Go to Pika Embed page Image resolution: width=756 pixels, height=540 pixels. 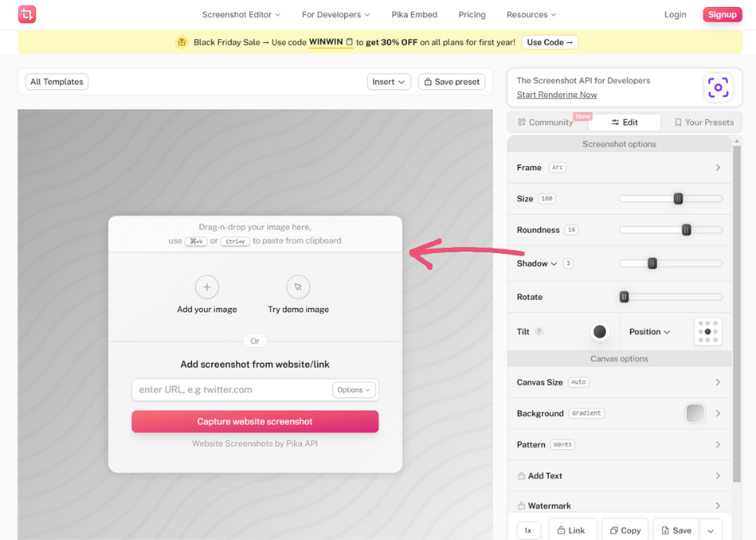(x=414, y=14)
